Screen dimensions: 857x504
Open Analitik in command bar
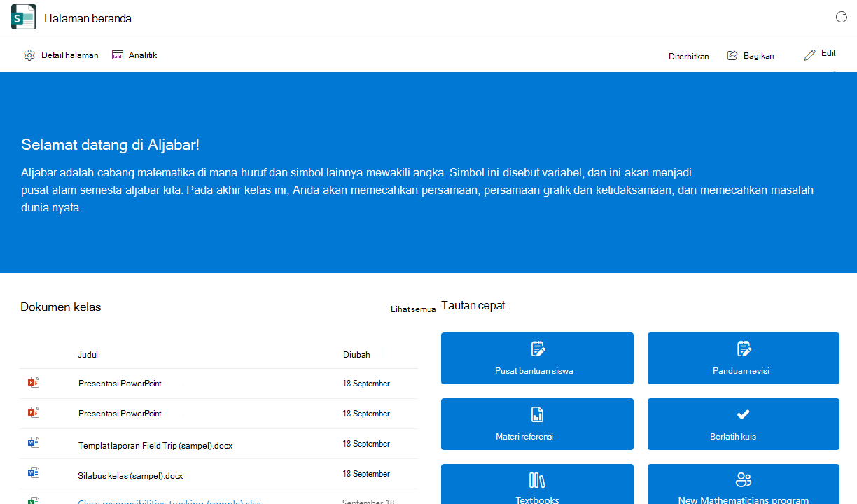(134, 55)
